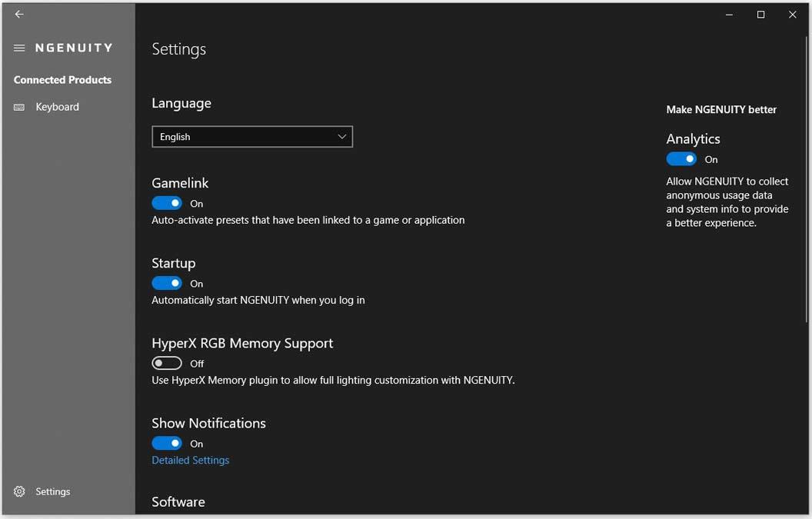Click the Software section heading

tap(178, 502)
